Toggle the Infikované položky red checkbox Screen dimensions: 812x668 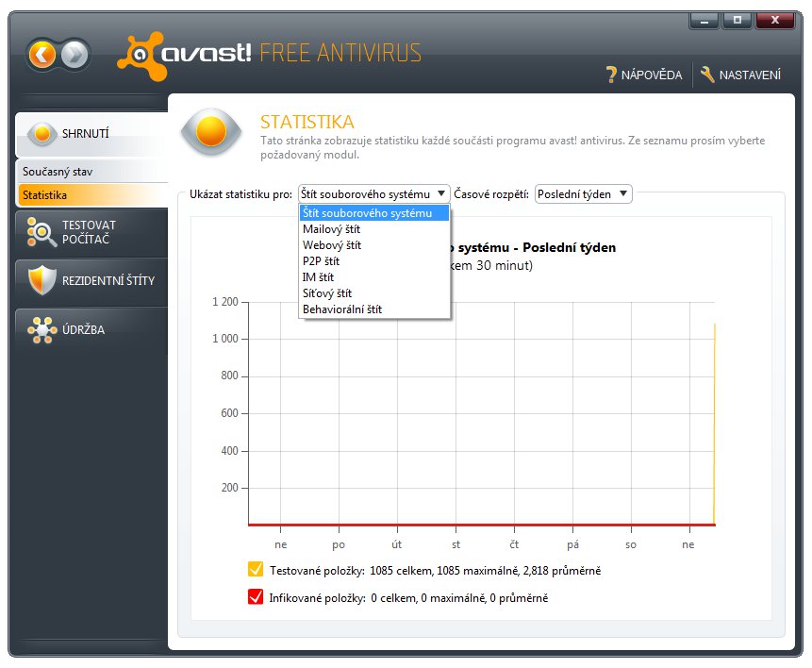coord(256,596)
